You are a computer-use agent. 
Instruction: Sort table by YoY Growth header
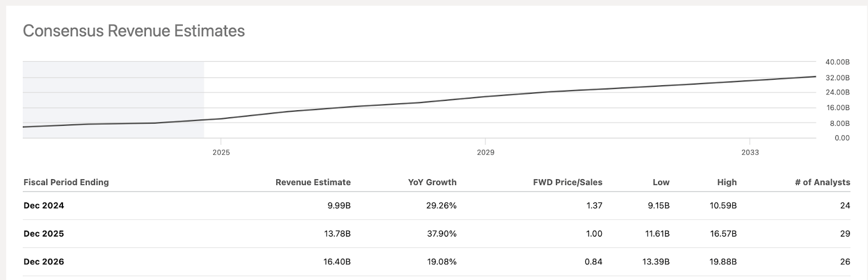[x=432, y=182]
